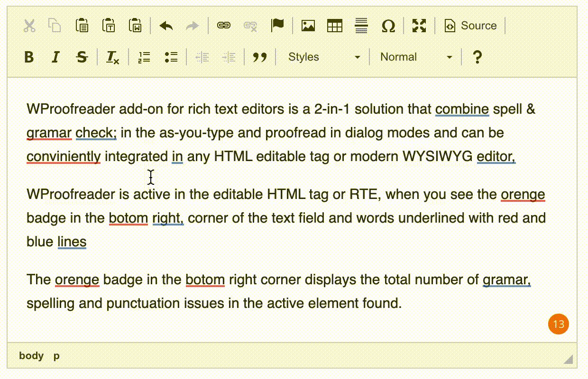This screenshot has width=588, height=379.
Task: Maximize the editor with the fullscreen icon
Action: [x=419, y=26]
